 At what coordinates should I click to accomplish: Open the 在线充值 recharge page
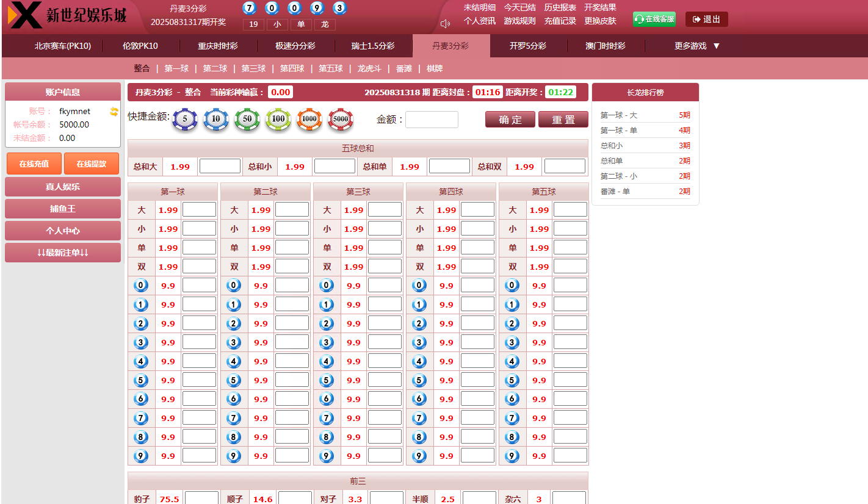34,164
